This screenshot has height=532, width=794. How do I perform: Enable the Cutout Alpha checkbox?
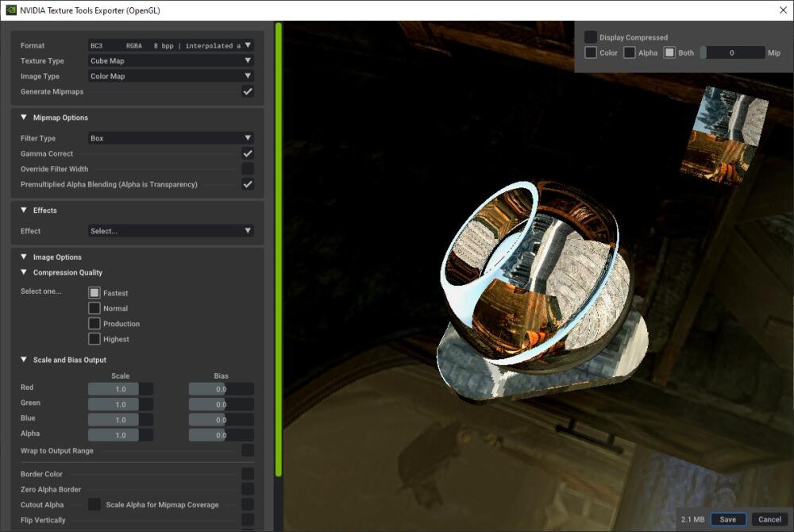[x=94, y=505]
